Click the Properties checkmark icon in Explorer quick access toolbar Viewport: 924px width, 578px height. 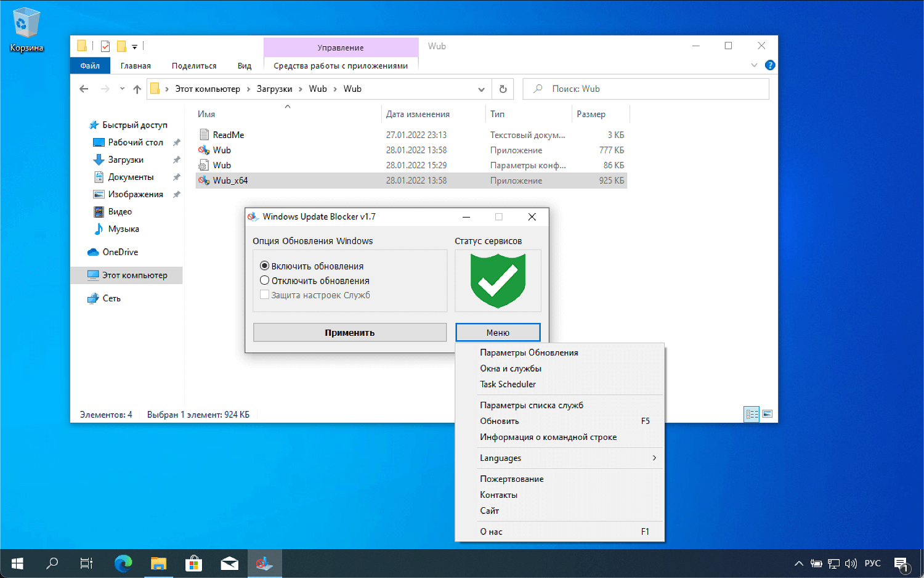105,46
